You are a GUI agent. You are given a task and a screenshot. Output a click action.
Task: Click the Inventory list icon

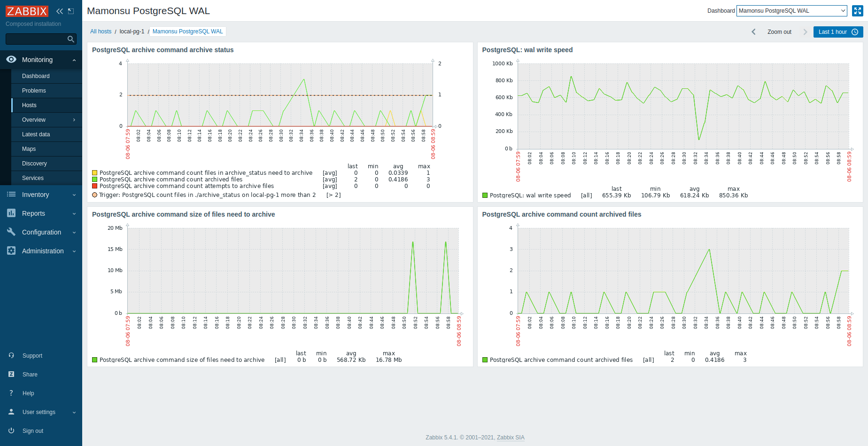11,194
